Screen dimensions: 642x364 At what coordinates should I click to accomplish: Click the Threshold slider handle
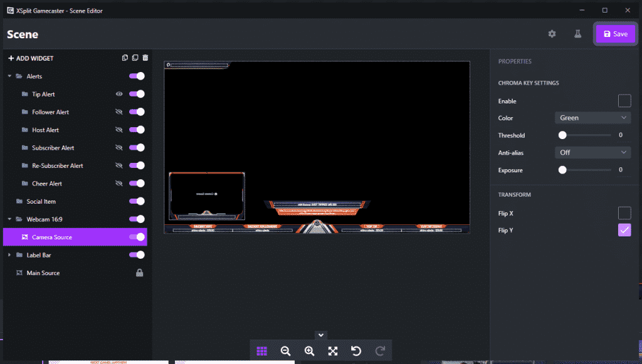point(562,135)
